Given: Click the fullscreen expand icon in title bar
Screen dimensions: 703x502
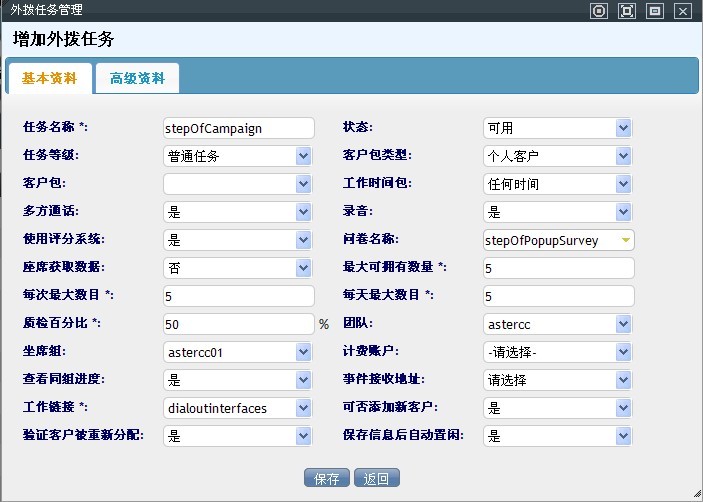Looking at the screenshot, I should pos(627,11).
